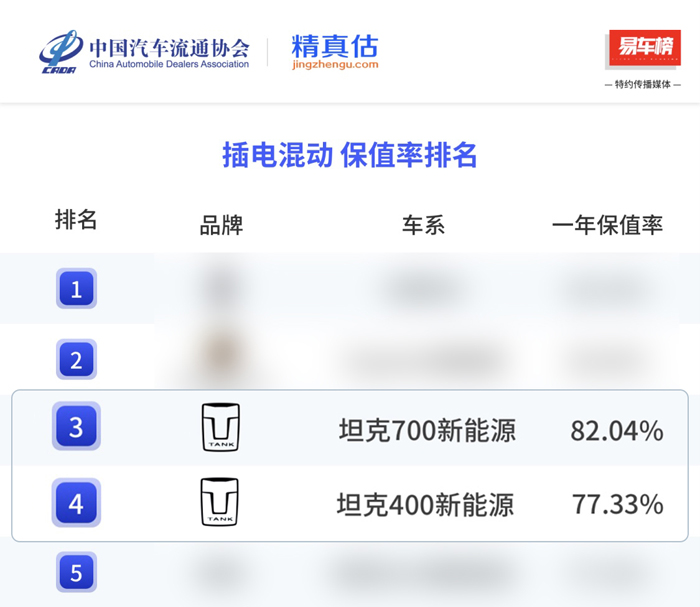
Task: Sort by the 一年保值率 column header
Action: (607, 225)
